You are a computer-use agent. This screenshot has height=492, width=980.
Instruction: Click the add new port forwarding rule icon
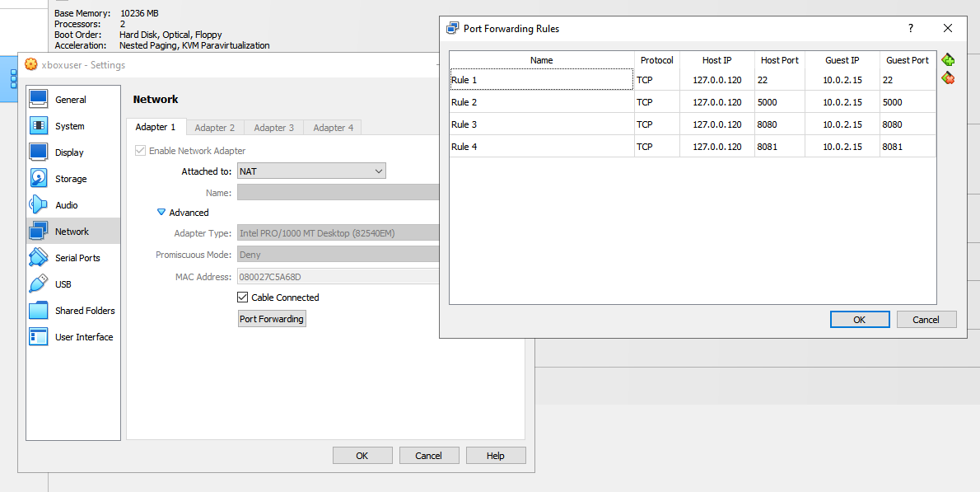(948, 60)
